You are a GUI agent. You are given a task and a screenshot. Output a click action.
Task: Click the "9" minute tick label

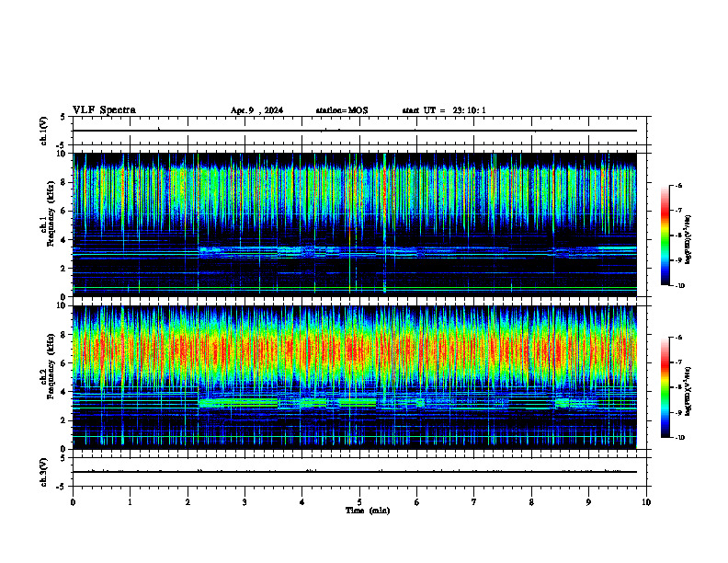pos(588,502)
